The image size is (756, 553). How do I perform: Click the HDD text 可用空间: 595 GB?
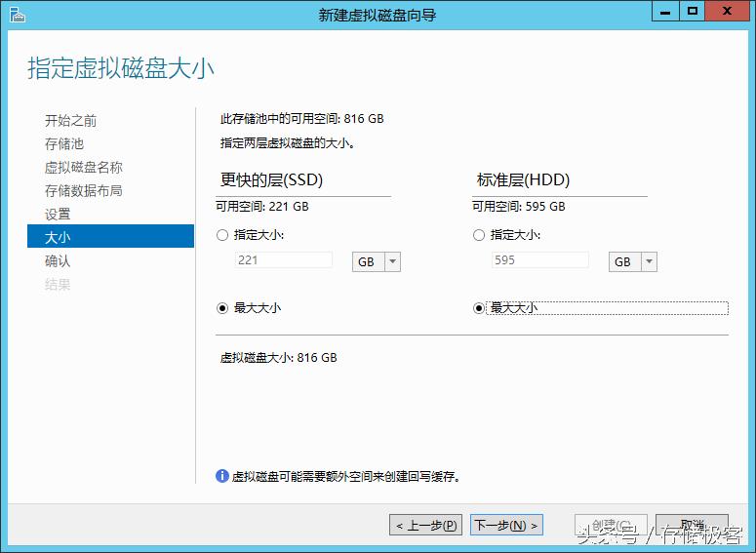click(518, 207)
